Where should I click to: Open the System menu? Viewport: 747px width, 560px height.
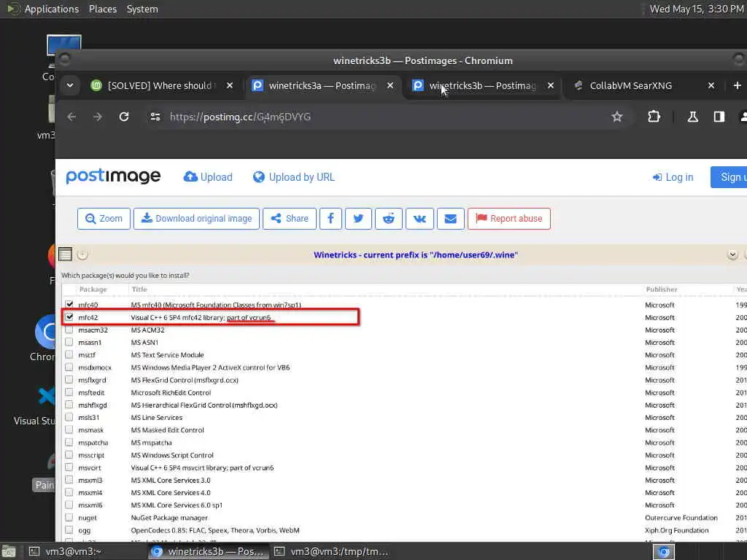(142, 9)
